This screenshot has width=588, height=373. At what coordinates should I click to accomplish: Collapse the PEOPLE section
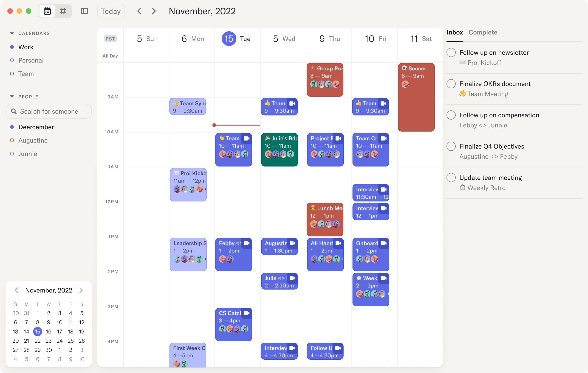click(12, 96)
